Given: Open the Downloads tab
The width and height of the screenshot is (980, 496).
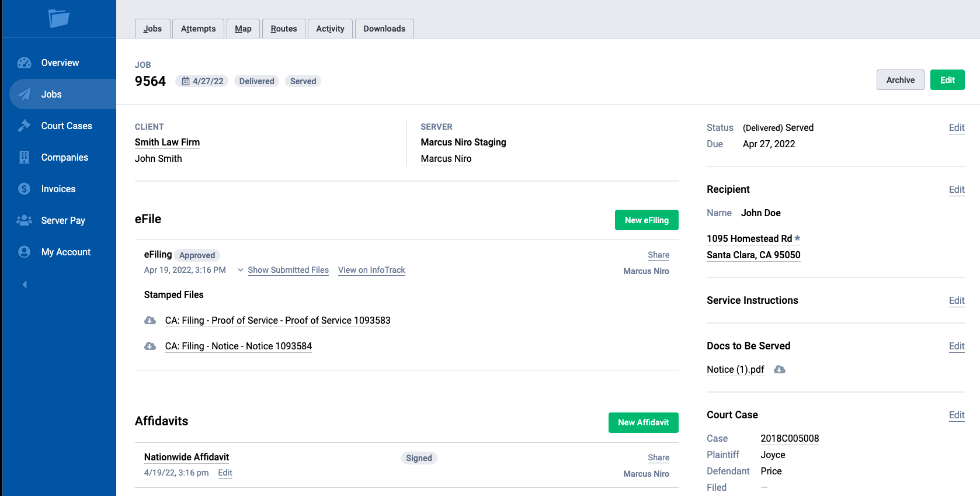Looking at the screenshot, I should [x=384, y=29].
